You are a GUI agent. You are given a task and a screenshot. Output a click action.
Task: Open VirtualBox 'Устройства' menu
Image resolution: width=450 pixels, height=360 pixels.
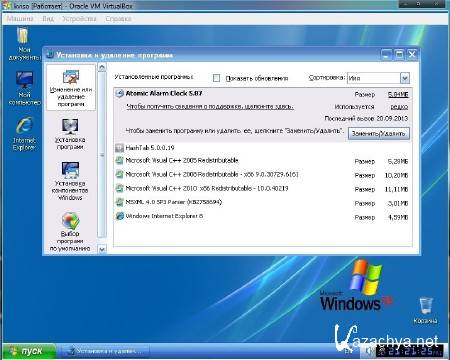tap(79, 19)
